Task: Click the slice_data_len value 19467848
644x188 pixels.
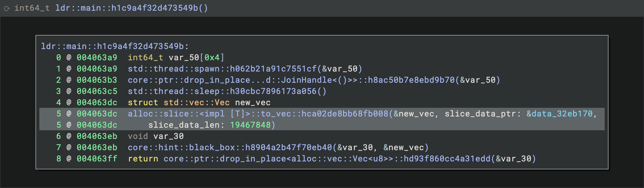Action: 250,125
